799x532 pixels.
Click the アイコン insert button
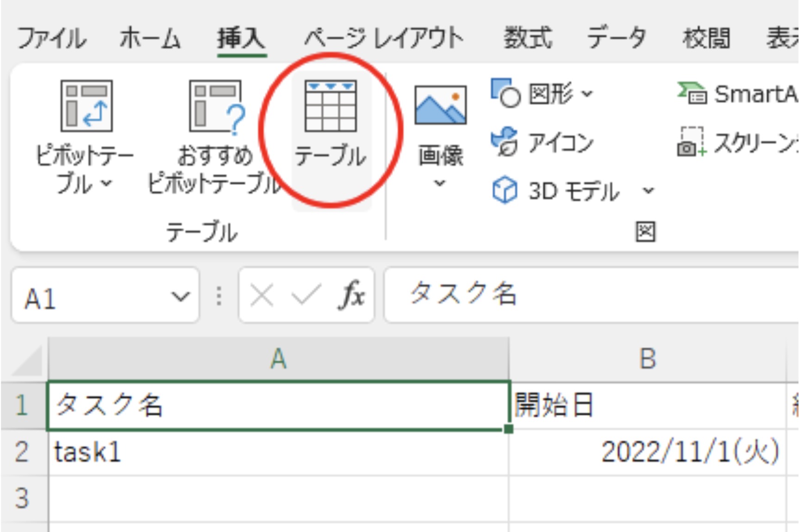coord(542,142)
